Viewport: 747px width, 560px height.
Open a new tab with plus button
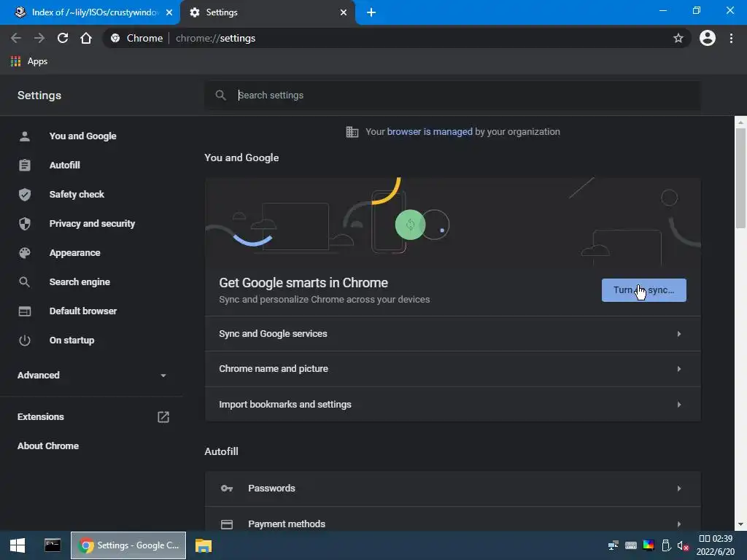click(x=371, y=12)
